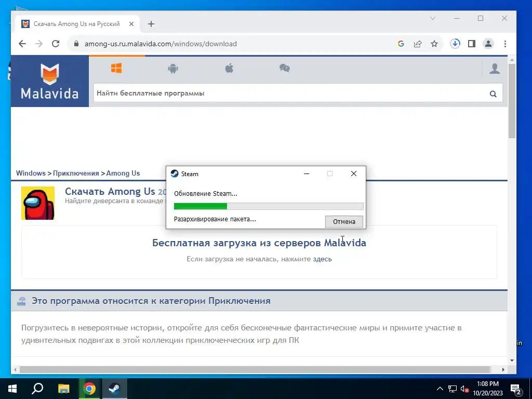Viewport: 532px width, 399px height.
Task: Click the Malavida user account icon
Action: 495,69
